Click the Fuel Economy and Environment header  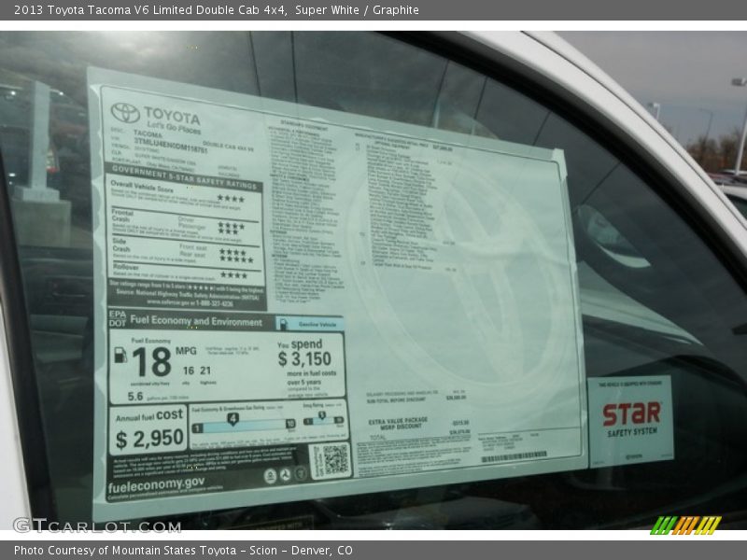[196, 321]
